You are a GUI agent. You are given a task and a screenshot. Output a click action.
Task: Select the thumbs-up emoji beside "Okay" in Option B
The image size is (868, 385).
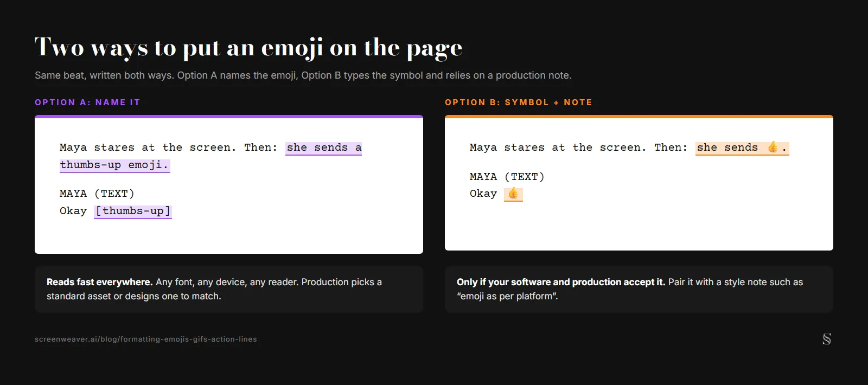(513, 194)
